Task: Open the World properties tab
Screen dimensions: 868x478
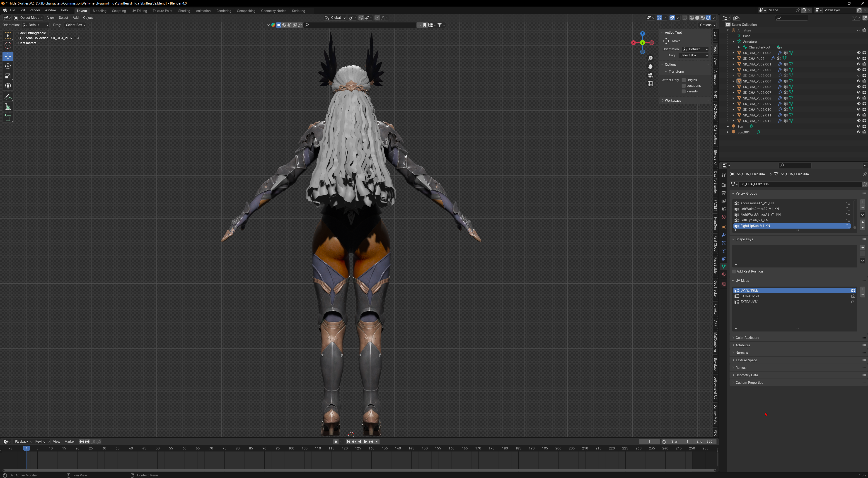Action: pyautogui.click(x=723, y=217)
